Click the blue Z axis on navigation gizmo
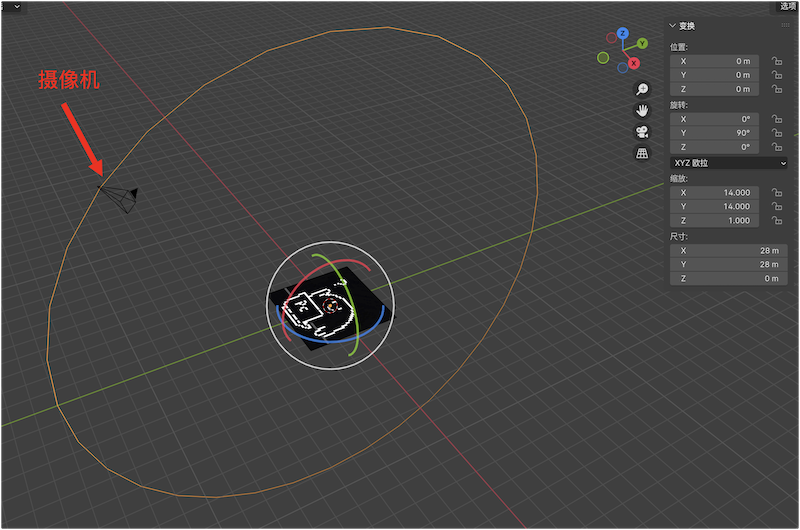 [x=622, y=33]
